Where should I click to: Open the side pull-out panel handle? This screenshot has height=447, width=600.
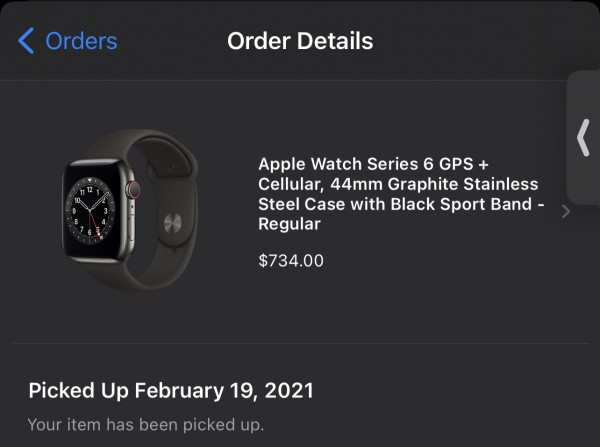[584, 138]
